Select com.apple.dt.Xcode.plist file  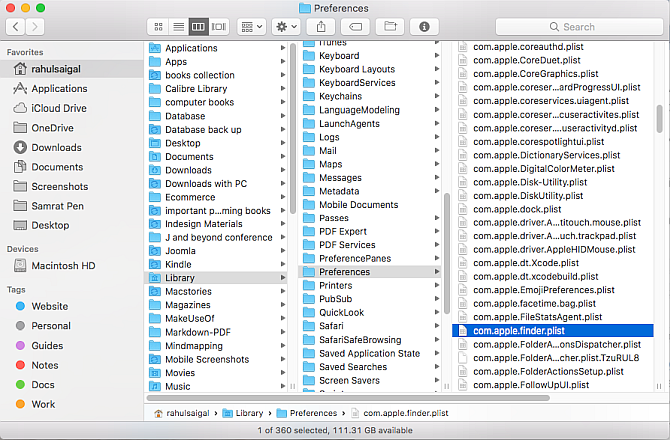click(x=553, y=263)
